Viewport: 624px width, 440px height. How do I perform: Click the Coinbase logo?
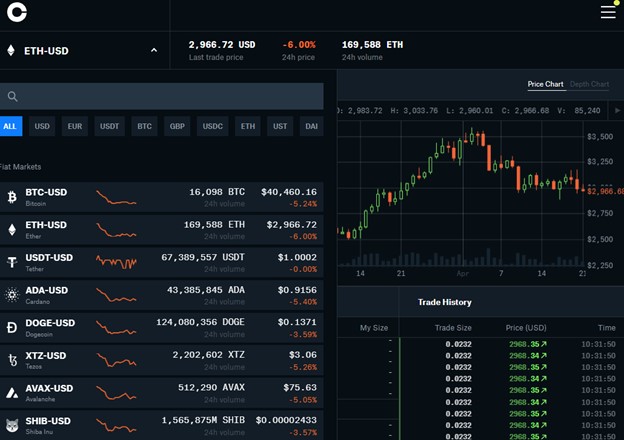click(x=17, y=12)
